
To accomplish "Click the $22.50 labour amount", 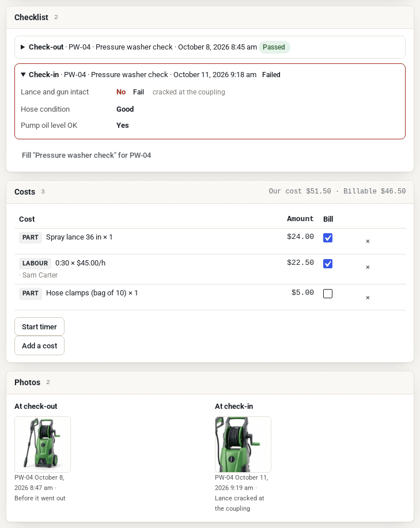I will tap(300, 263).
